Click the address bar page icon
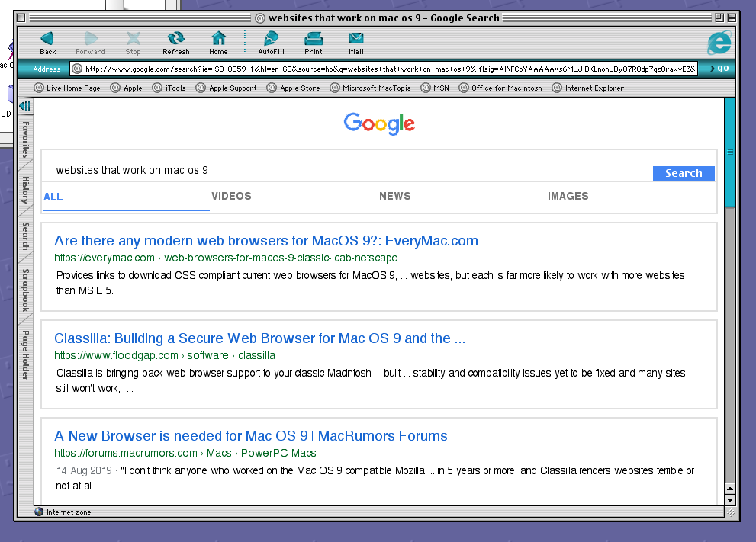 pos(77,69)
